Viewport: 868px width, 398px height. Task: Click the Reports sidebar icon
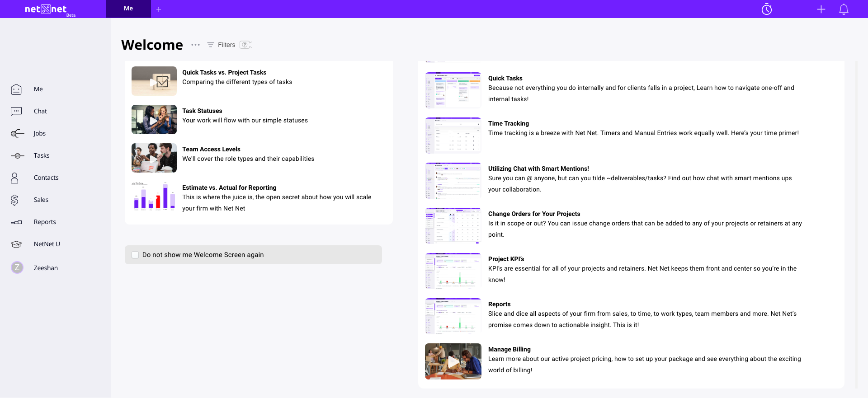[x=16, y=222]
